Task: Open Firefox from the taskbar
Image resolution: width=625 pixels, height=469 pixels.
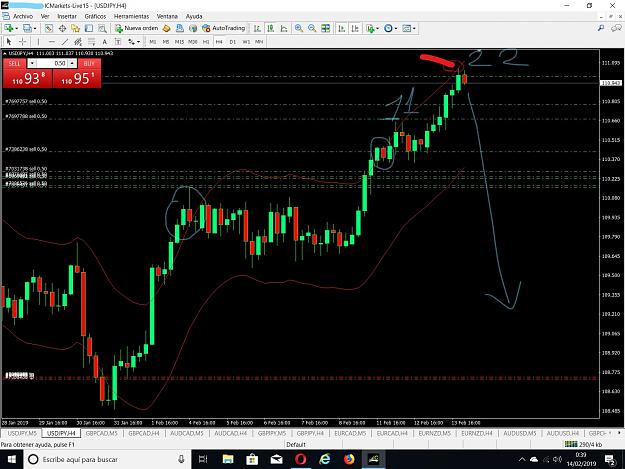Action: coord(349,459)
